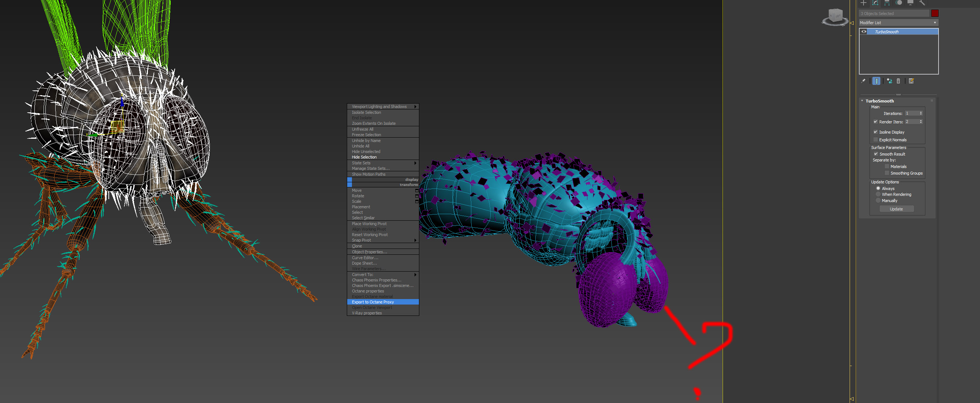Click the Pin Stack icon
The height and width of the screenshot is (403, 980).
coord(863,81)
